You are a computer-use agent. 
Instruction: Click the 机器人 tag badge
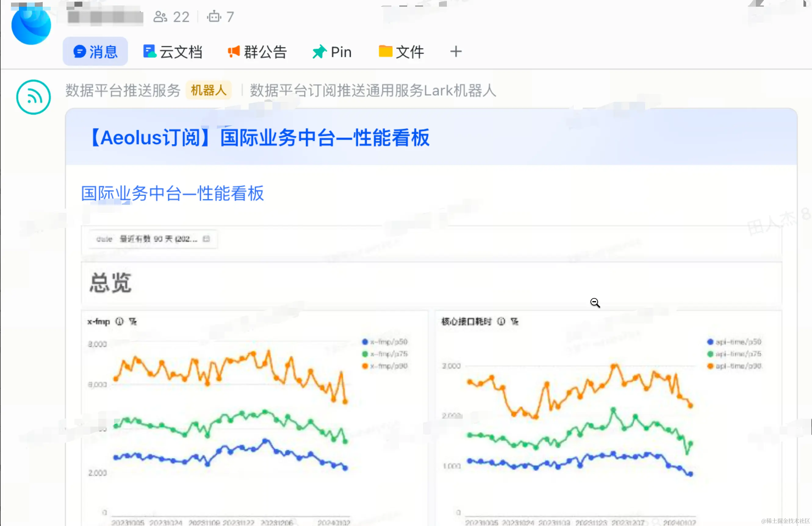click(208, 90)
